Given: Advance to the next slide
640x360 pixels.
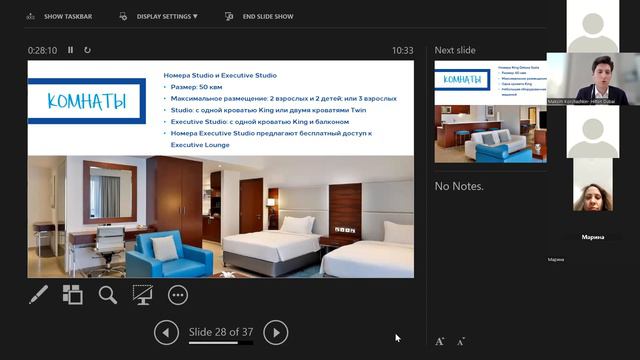Looking at the screenshot, I should point(276,333).
